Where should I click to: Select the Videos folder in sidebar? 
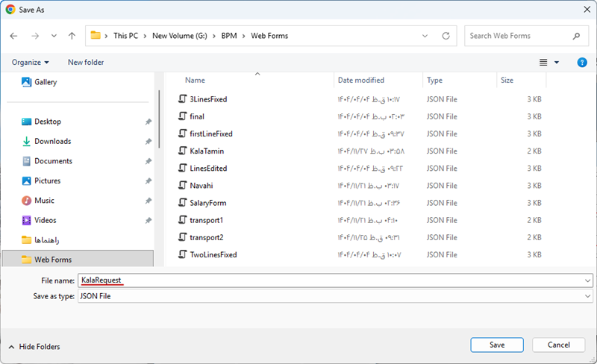click(45, 220)
